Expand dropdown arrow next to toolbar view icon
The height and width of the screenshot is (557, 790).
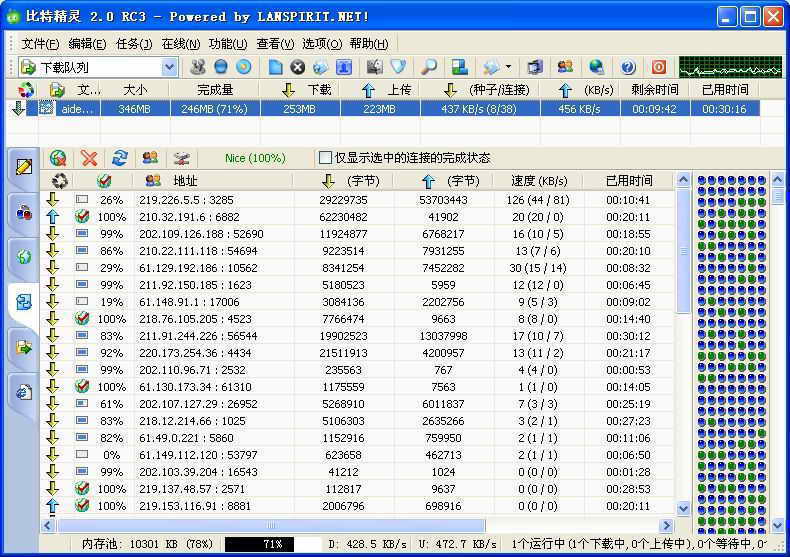[x=509, y=67]
